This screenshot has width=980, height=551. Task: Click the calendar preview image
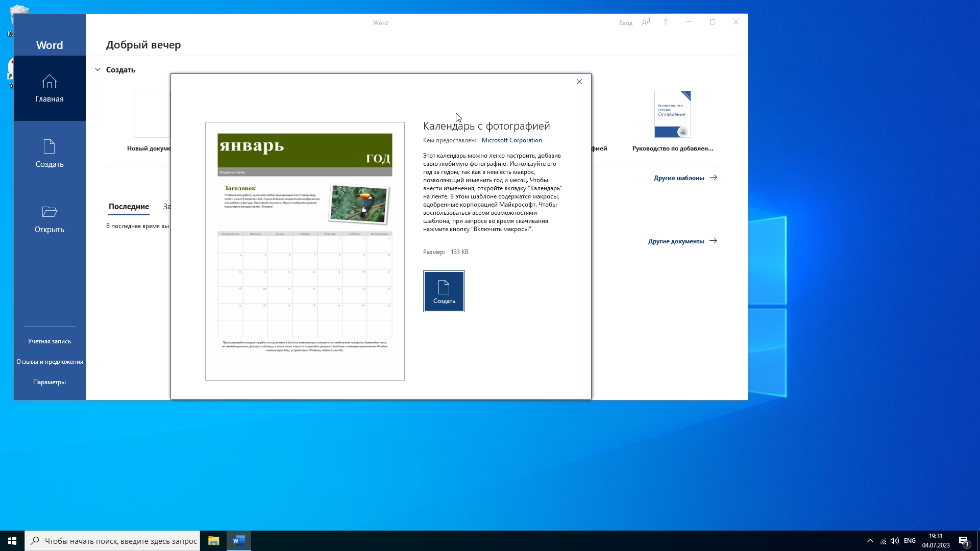pos(305,251)
